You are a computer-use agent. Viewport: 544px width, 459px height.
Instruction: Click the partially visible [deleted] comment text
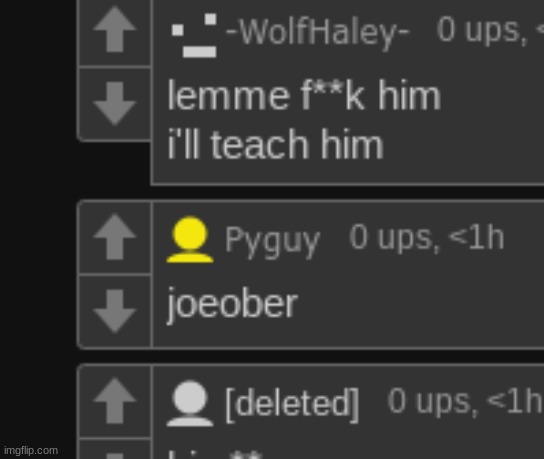pyautogui.click(x=215, y=454)
